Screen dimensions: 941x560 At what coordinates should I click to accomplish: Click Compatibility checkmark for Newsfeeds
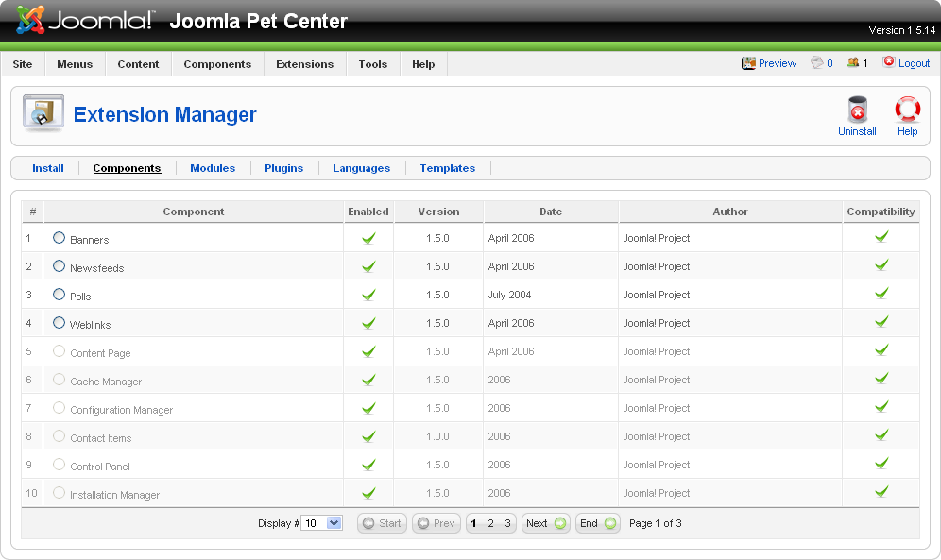881,265
